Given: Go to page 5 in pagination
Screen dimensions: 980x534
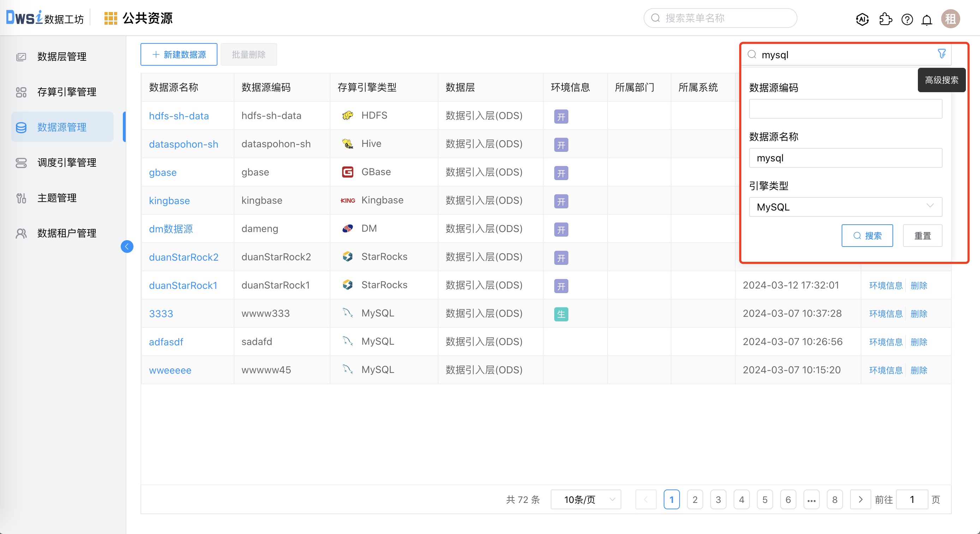Looking at the screenshot, I should [765, 499].
